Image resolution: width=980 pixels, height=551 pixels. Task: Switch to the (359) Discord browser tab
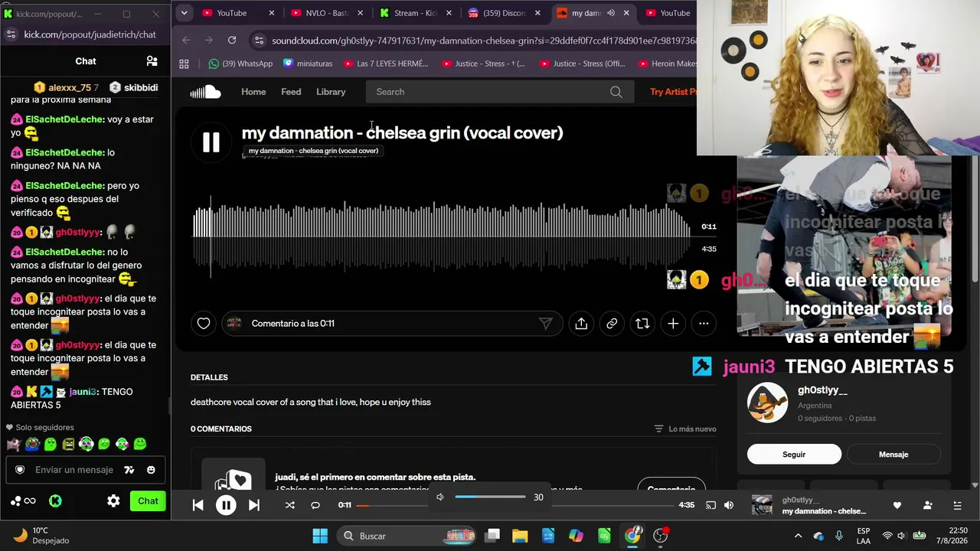504,13
